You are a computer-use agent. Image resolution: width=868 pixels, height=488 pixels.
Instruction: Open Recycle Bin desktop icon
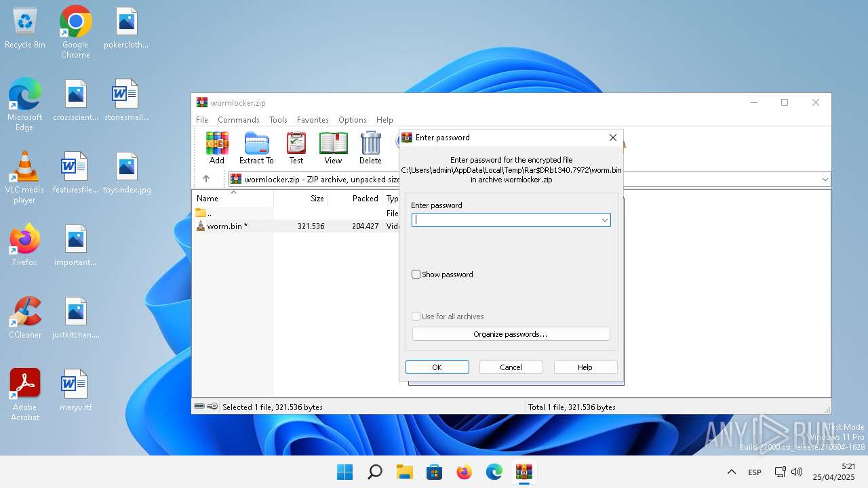25,28
